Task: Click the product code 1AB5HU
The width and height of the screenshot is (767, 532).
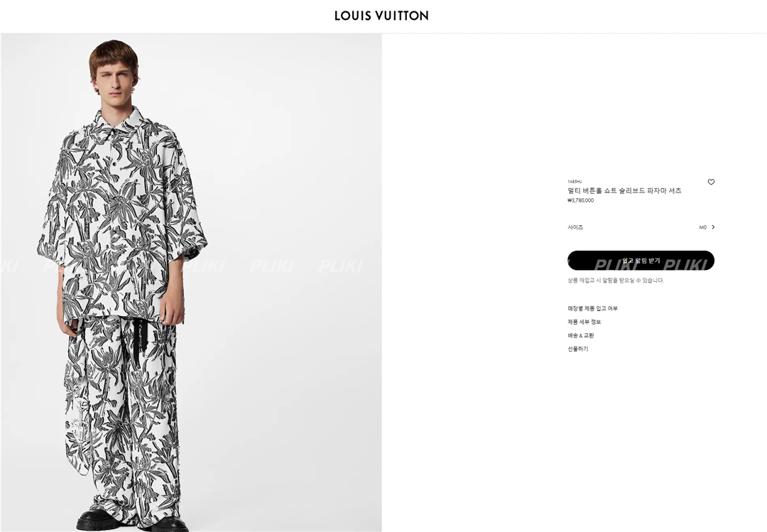Action: 575,182
